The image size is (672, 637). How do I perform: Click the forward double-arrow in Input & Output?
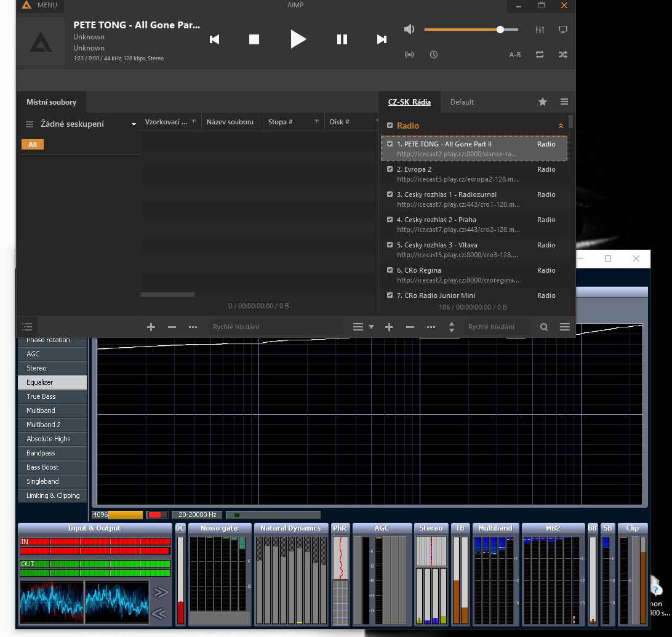(161, 592)
